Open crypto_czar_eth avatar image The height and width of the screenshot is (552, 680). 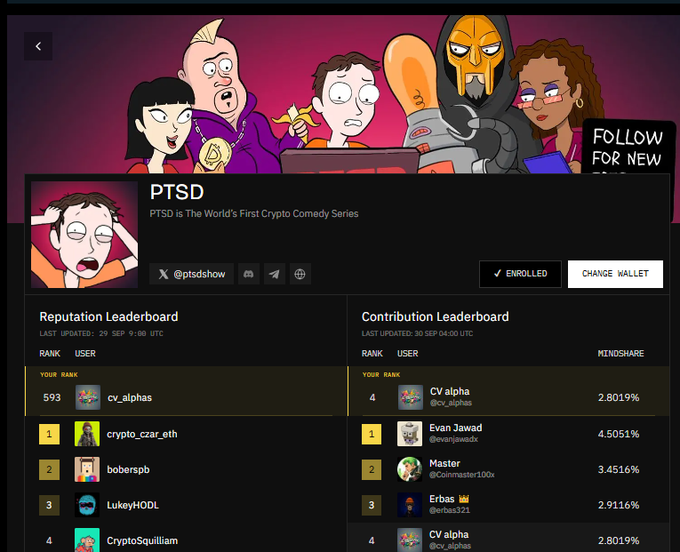(x=87, y=434)
